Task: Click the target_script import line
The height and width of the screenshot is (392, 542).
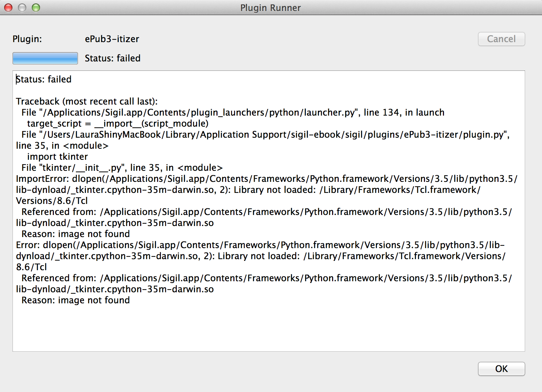Action: [x=118, y=124]
